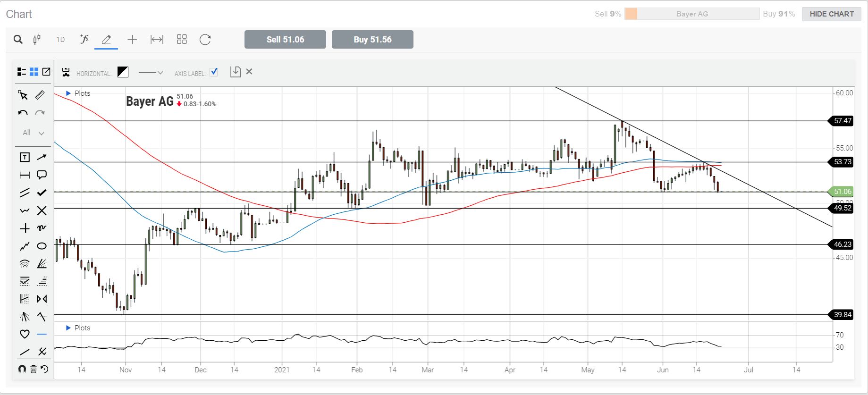Click the green 51.06 current price label
The height and width of the screenshot is (395, 868).
(x=841, y=192)
